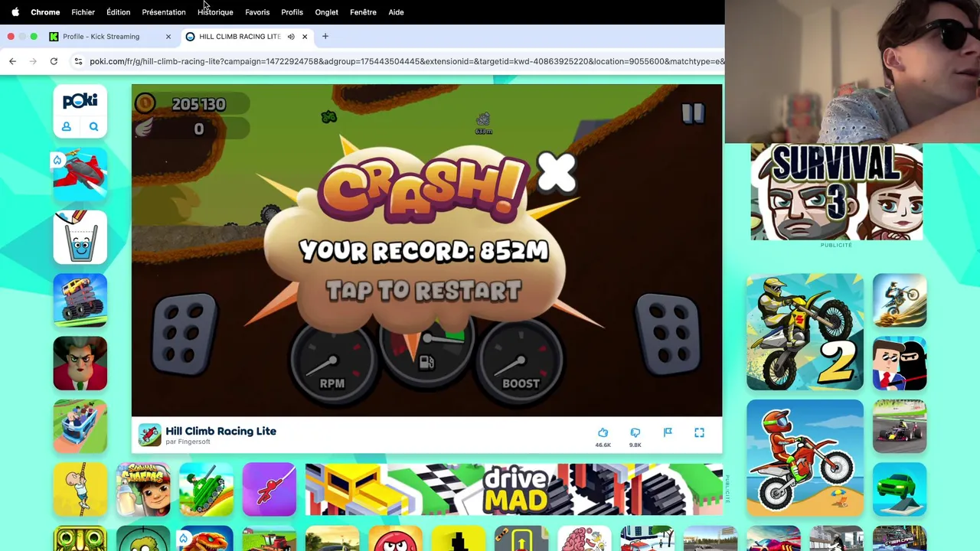This screenshot has height=551, width=980.
Task: Tap to restart the crashed game
Action: [423, 291]
